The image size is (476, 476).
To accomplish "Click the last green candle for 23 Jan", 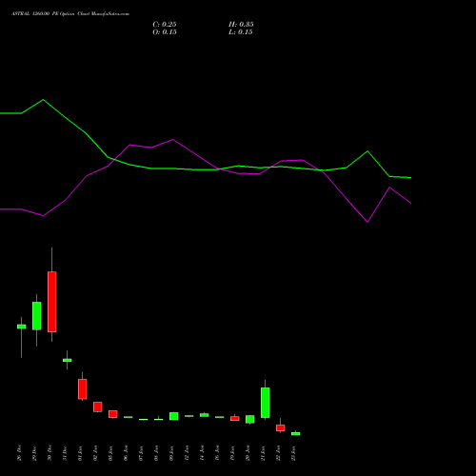I will (x=296, y=434).
